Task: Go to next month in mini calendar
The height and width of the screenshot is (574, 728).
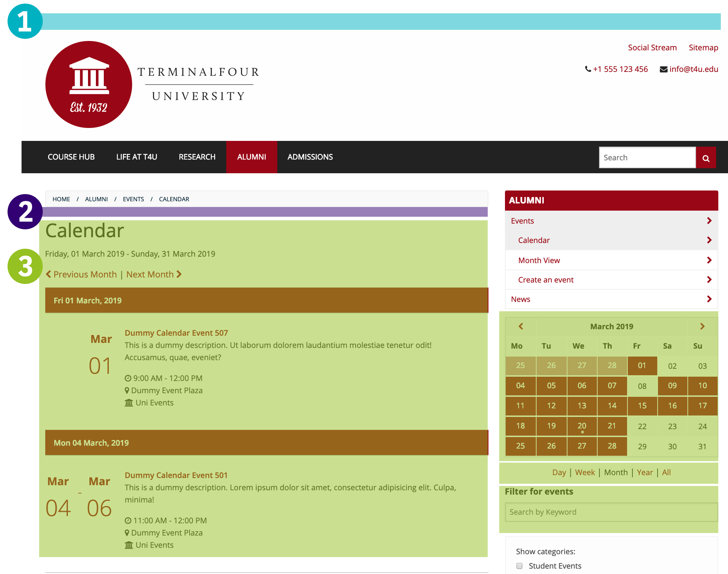Action: 702,326
